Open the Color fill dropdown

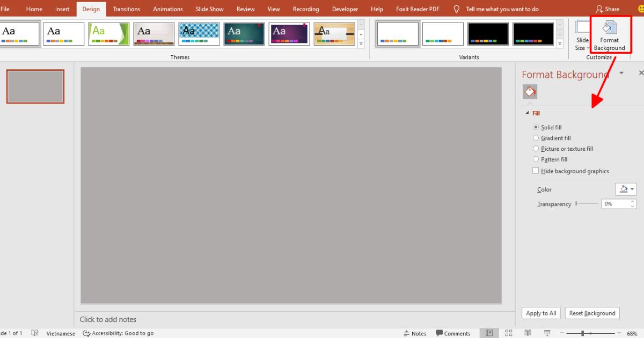[626, 189]
